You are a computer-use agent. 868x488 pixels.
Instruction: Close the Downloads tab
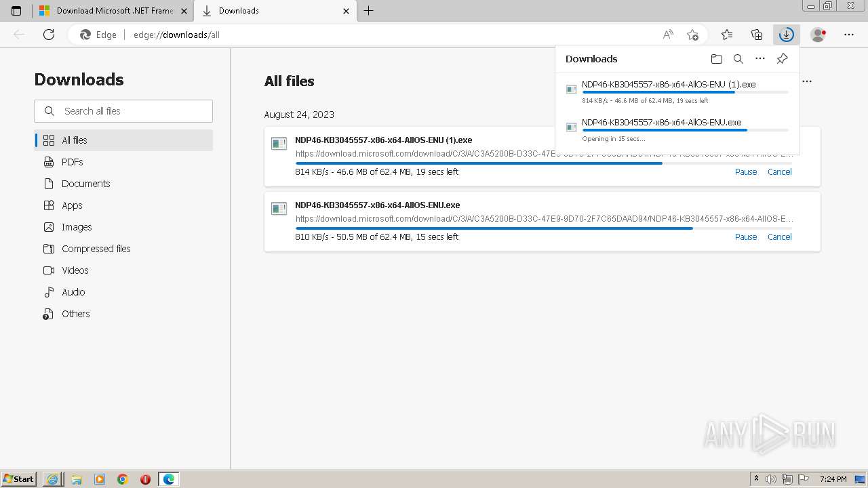click(x=346, y=11)
